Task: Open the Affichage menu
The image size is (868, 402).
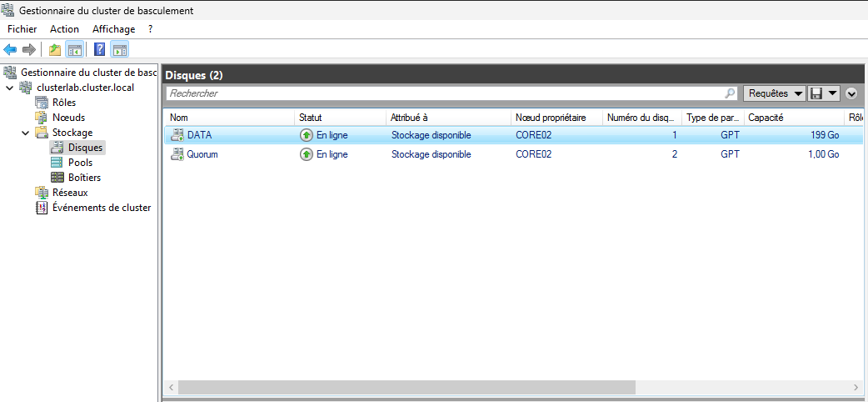Action: point(113,29)
